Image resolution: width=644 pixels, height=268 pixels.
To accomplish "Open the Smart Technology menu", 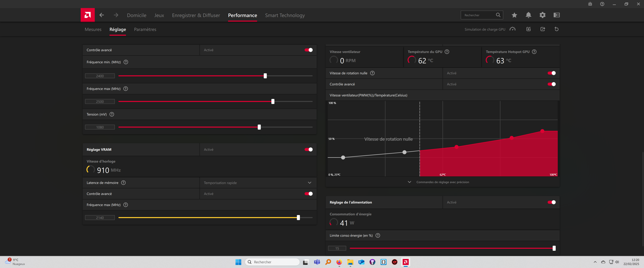I will 285,15.
